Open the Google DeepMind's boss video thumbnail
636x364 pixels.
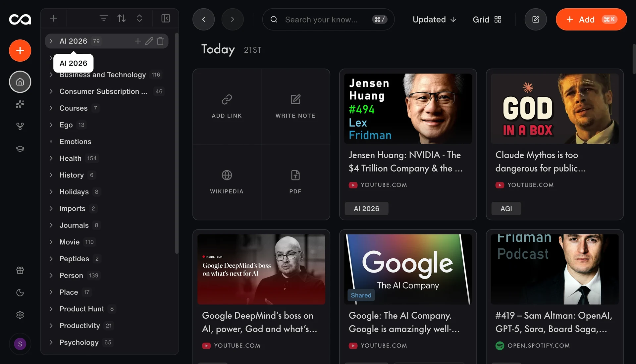click(x=261, y=269)
